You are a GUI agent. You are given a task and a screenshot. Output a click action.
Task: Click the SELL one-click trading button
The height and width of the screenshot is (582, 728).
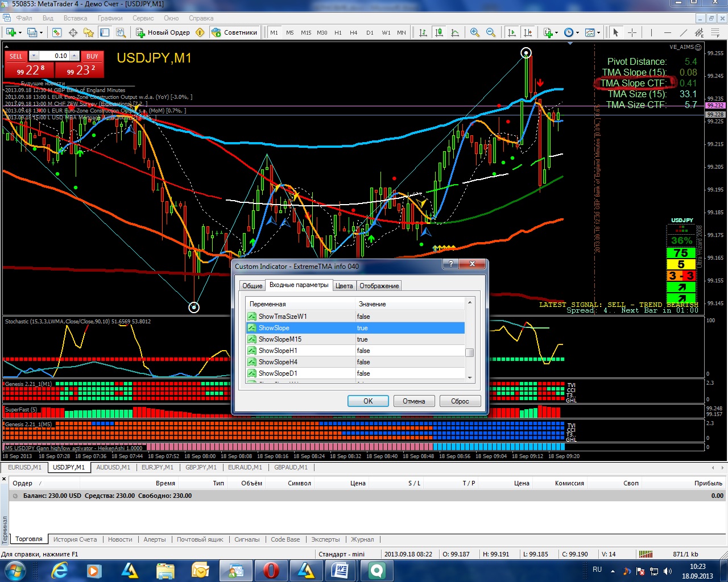click(16, 56)
